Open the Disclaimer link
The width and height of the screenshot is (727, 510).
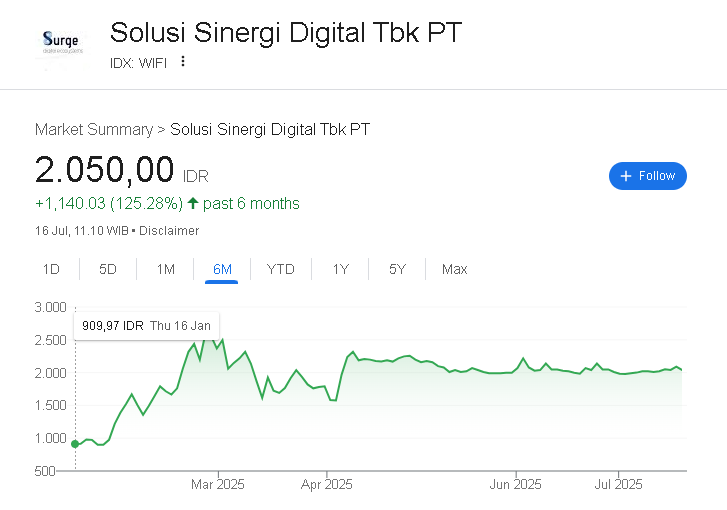click(169, 231)
